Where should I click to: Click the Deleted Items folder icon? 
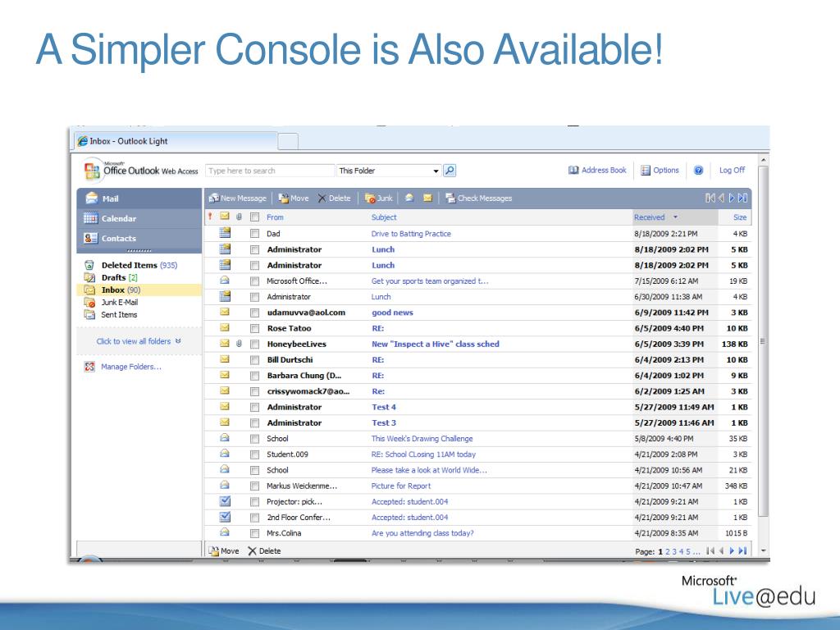point(89,265)
